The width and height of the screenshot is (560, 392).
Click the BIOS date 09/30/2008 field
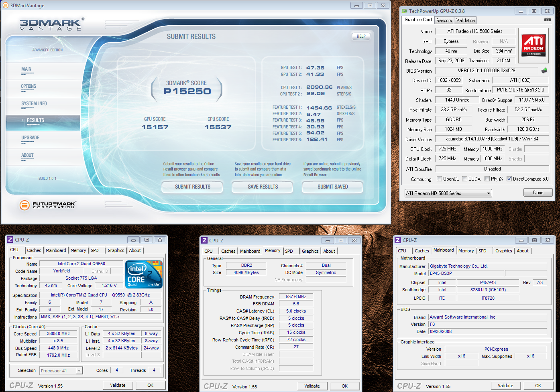point(487,331)
